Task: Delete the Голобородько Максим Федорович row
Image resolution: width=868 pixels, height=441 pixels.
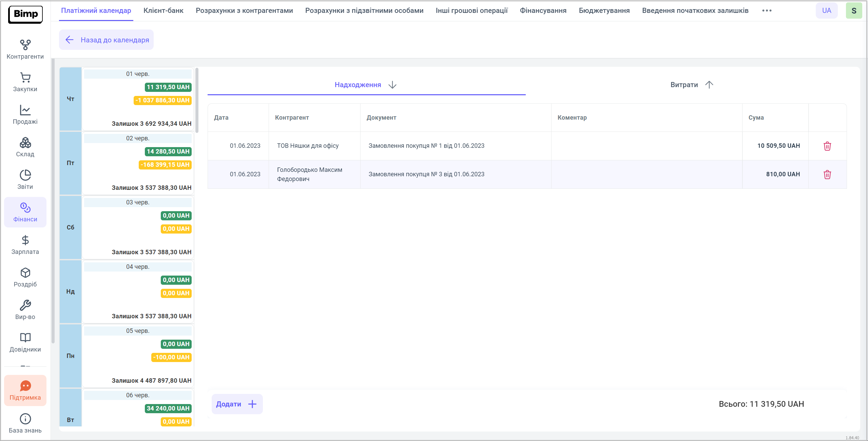Action: (x=827, y=175)
